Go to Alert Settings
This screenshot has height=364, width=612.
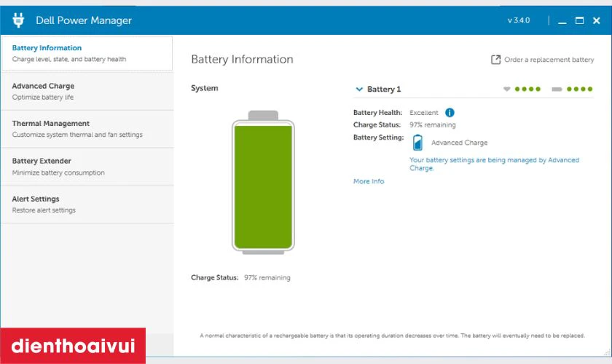pyautogui.click(x=87, y=205)
